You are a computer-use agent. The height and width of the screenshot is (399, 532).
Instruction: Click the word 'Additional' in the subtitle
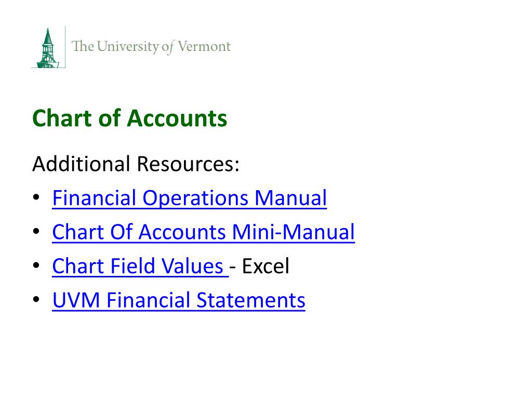coord(82,164)
